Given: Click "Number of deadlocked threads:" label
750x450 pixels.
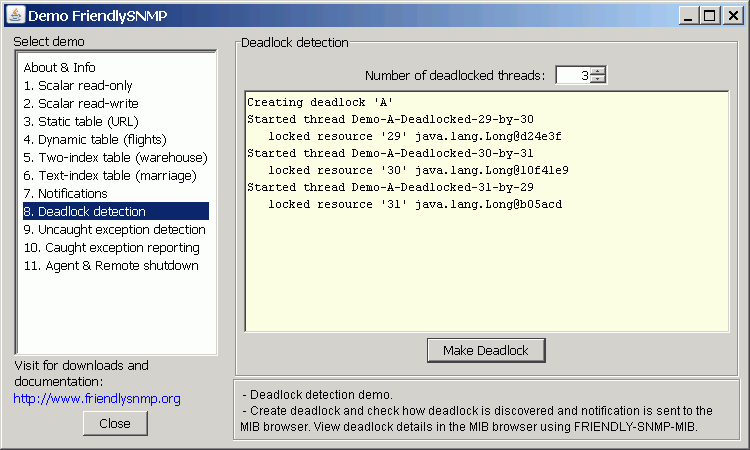Looking at the screenshot, I should coord(455,76).
